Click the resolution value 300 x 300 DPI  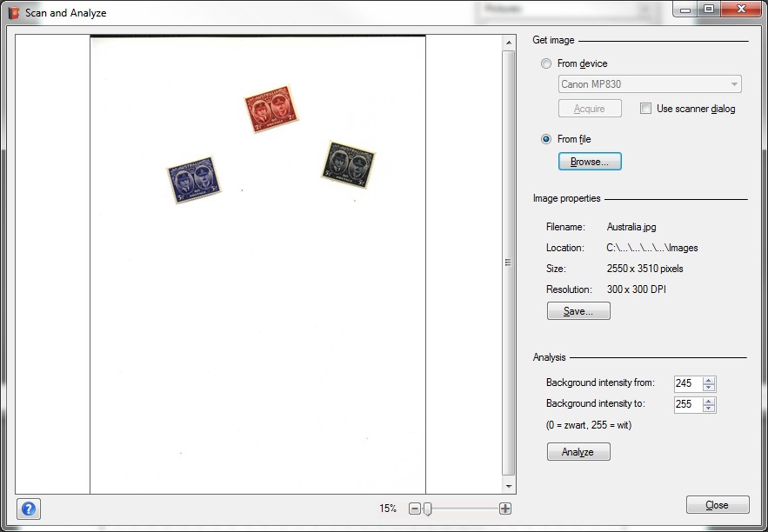[x=637, y=289]
